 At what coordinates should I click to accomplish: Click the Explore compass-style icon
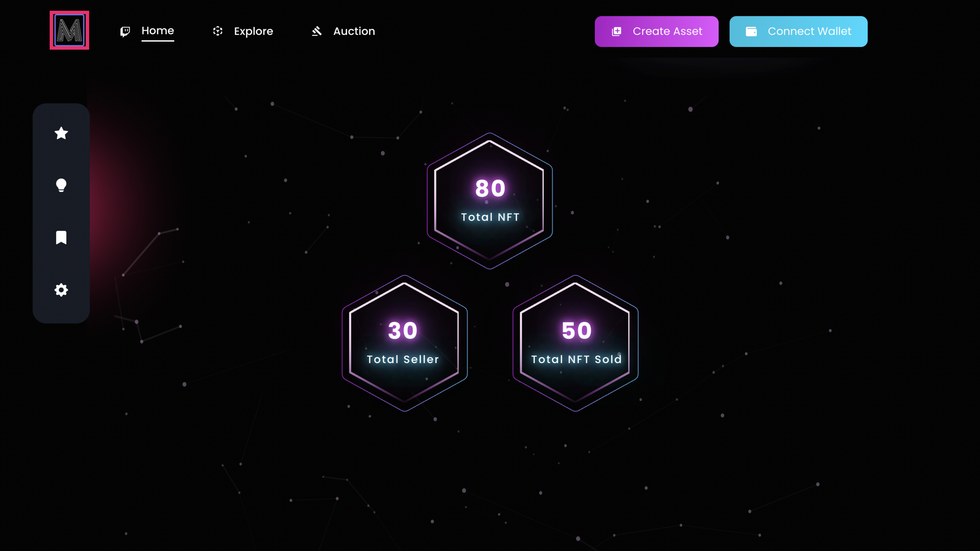(218, 31)
